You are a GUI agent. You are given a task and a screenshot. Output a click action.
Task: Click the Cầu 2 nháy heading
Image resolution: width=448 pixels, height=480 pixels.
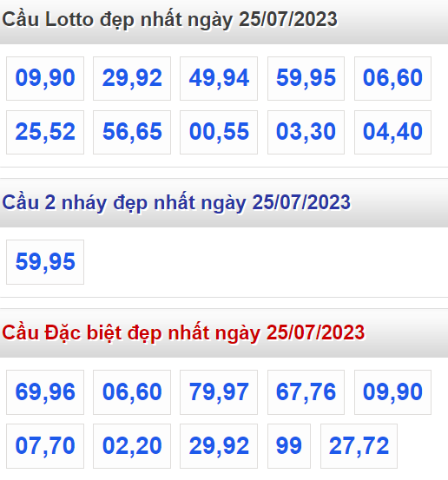coord(176,202)
